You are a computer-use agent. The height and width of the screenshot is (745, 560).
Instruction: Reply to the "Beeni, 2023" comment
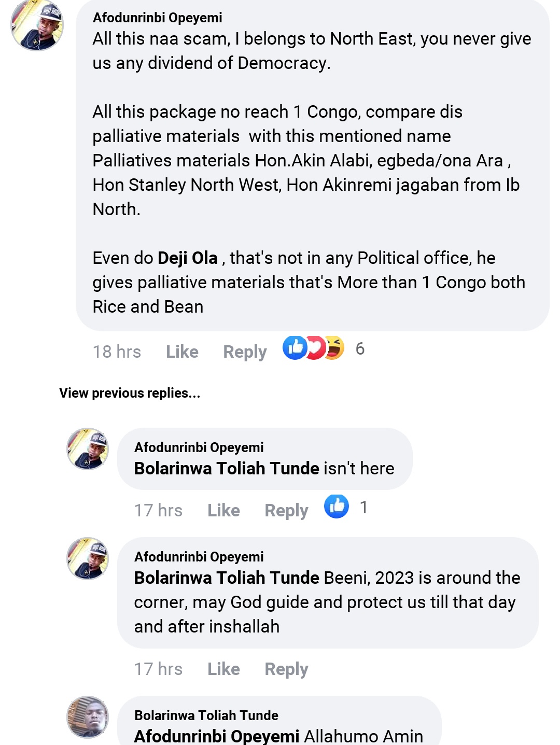pos(286,669)
